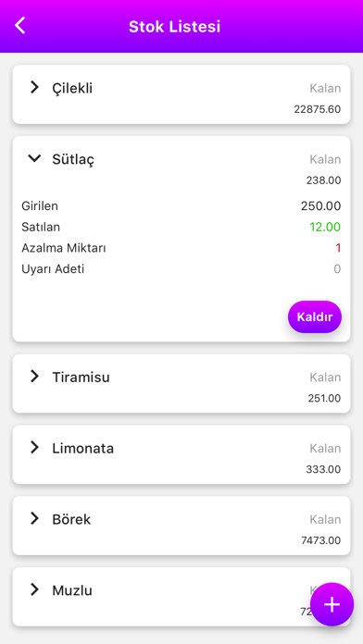Viewport: 363px width, 644px height.
Task: Tap the green Satılan 12.00 value
Action: click(325, 227)
